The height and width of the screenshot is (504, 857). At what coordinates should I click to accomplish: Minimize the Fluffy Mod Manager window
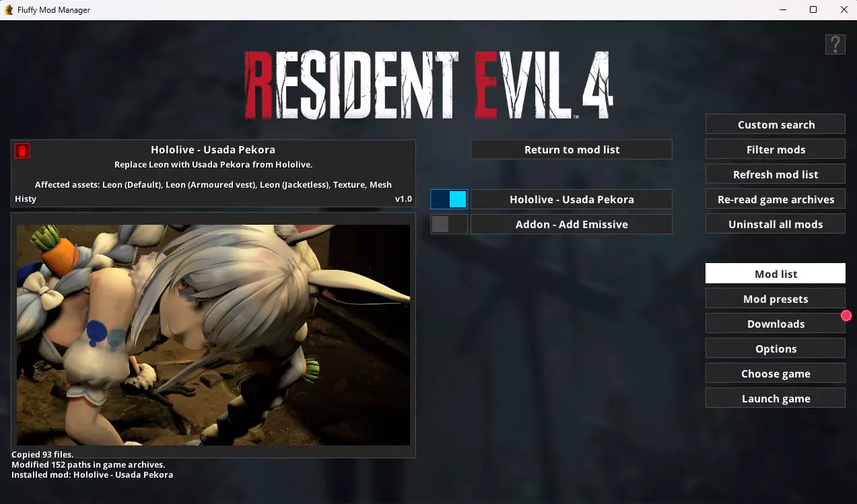(x=782, y=9)
